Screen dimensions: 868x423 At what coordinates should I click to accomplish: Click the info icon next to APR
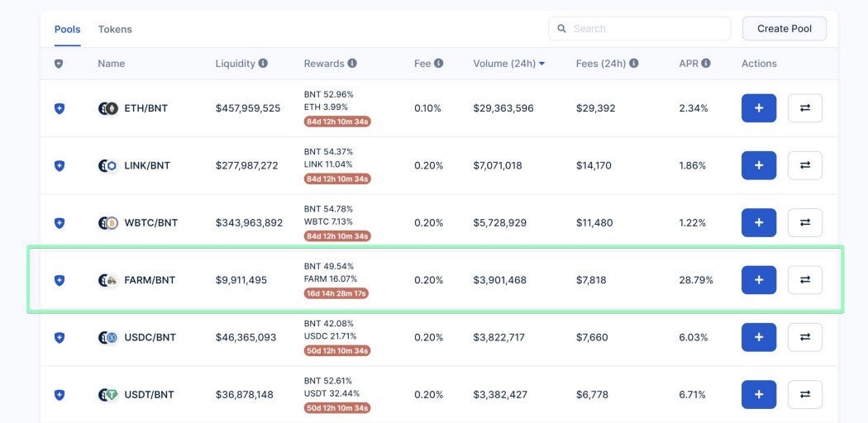click(x=706, y=64)
